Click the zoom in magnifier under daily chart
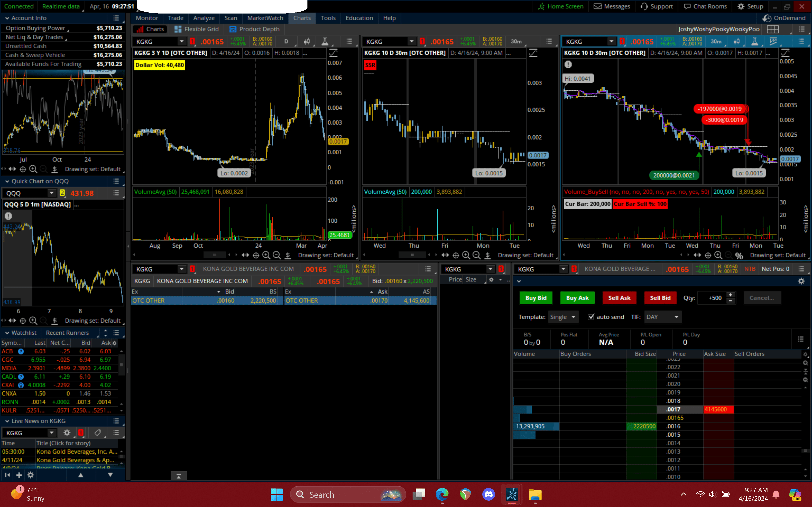Viewport: 812px width, 507px height. click(266, 255)
